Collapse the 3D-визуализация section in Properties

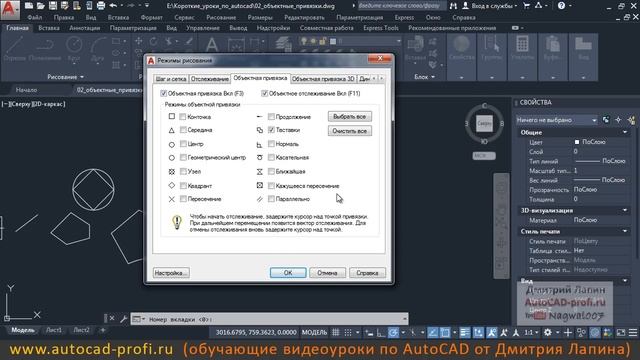tap(625, 210)
